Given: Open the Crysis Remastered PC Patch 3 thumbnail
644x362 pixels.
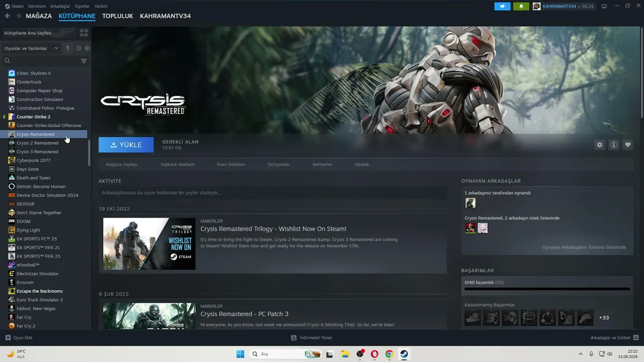Looking at the screenshot, I should 149,316.
